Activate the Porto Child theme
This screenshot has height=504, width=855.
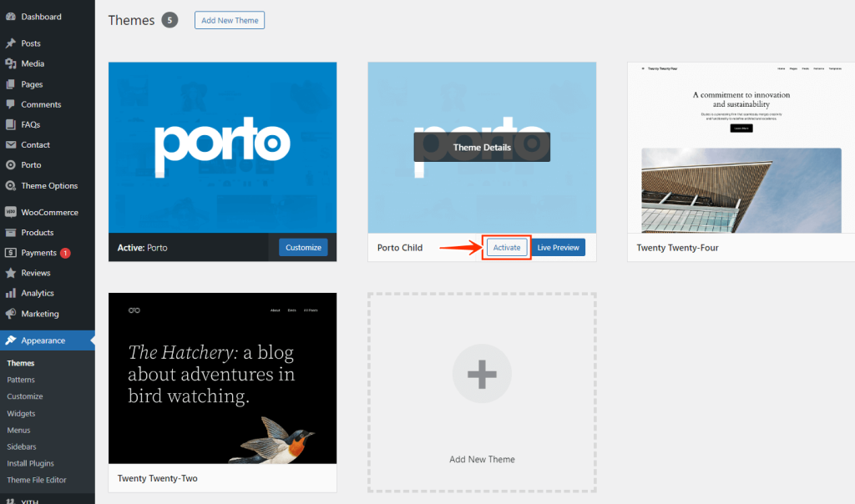[507, 247]
